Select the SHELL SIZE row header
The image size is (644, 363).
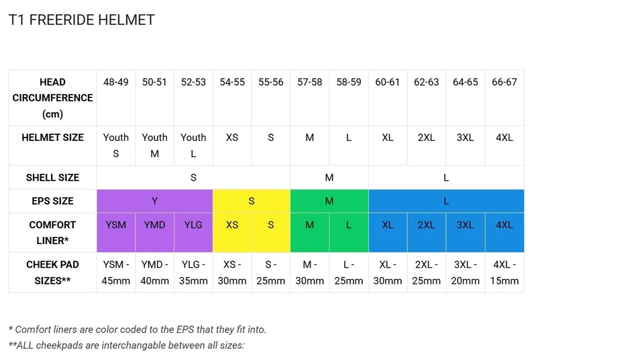coord(52,178)
